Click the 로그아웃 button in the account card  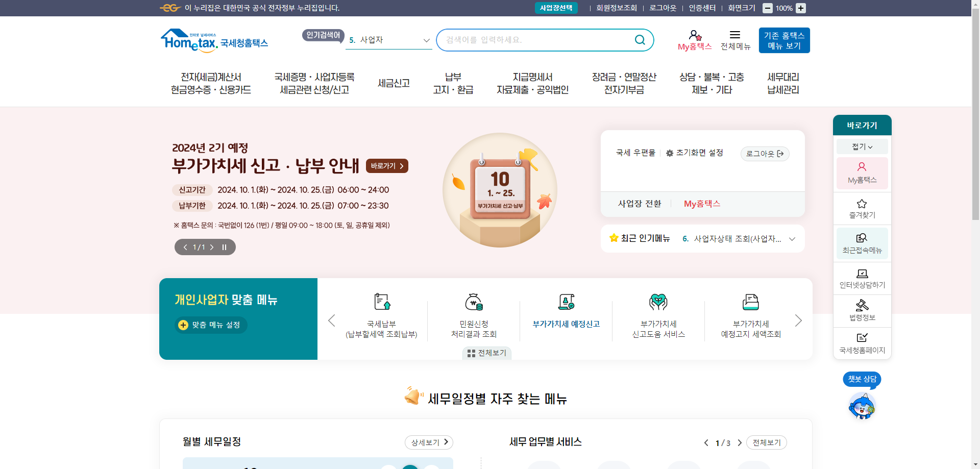click(x=764, y=153)
